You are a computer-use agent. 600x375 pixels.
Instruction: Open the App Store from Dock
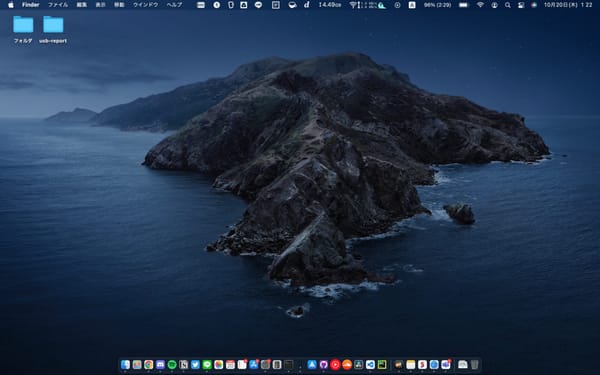pos(253,365)
